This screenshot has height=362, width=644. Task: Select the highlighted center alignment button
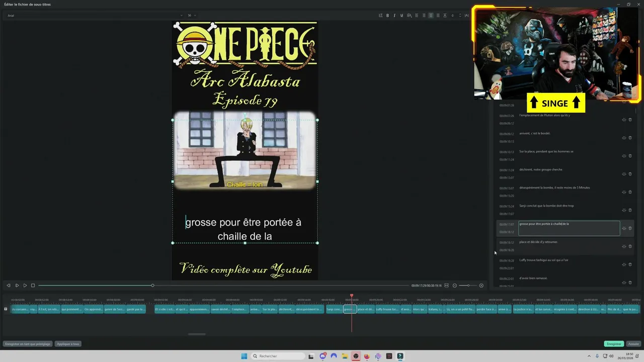[x=431, y=16]
